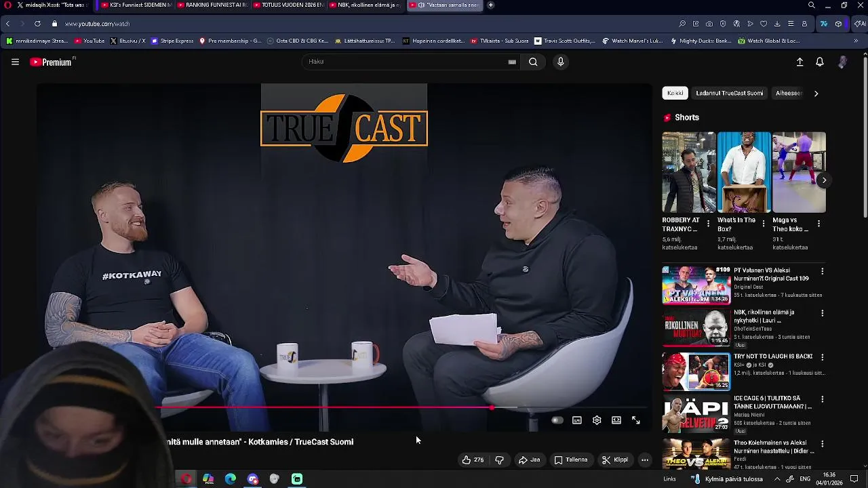Open the on-screen keyboard icon in search box
The height and width of the screenshot is (488, 868).
[512, 62]
